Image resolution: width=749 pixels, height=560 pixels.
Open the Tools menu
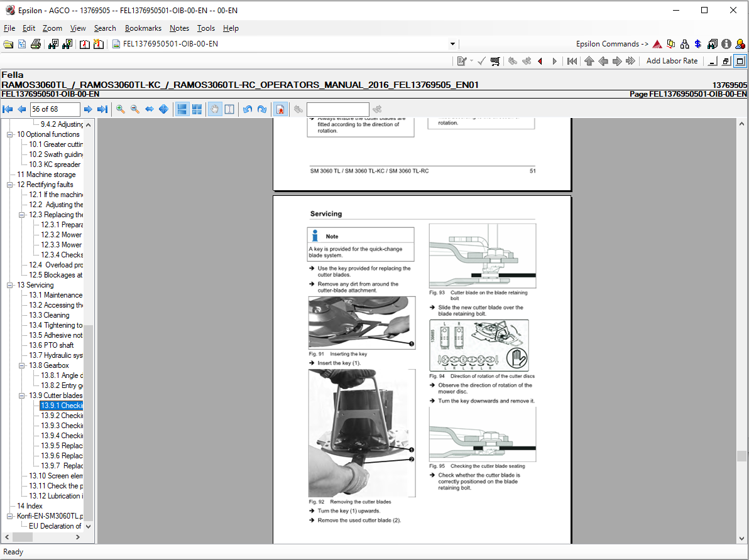tap(206, 28)
